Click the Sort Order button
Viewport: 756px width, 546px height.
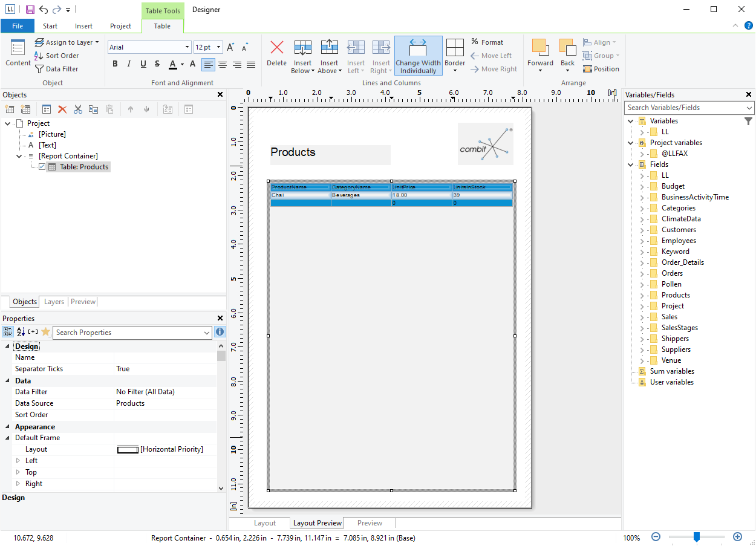[57, 56]
